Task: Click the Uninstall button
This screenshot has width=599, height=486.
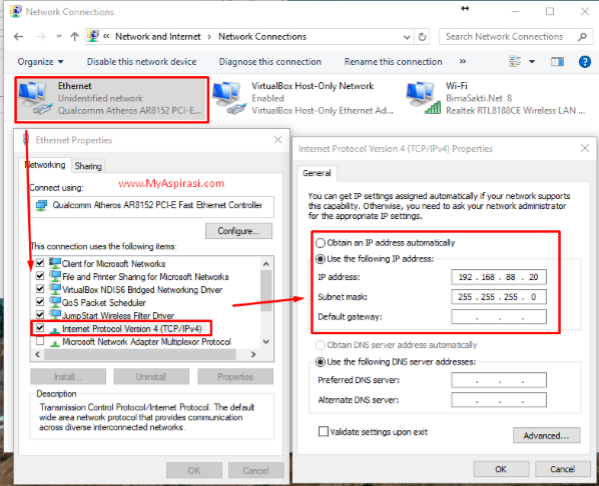Action: click(151, 376)
